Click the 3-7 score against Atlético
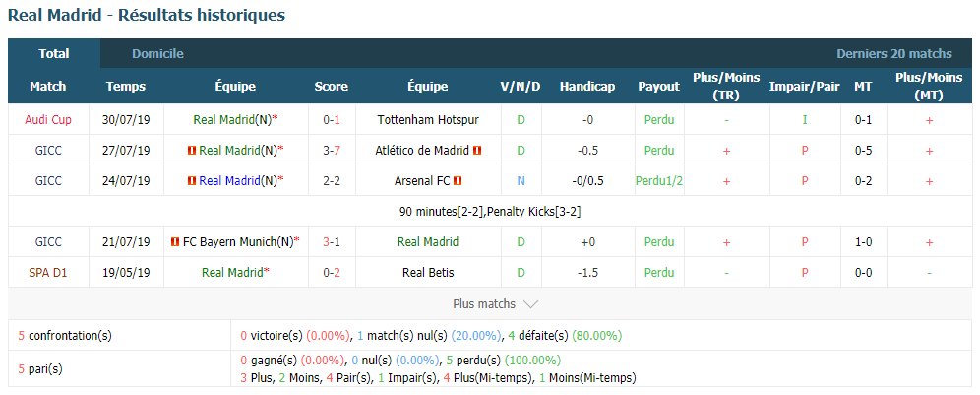Screen dimensions: 980x395 tap(332, 151)
